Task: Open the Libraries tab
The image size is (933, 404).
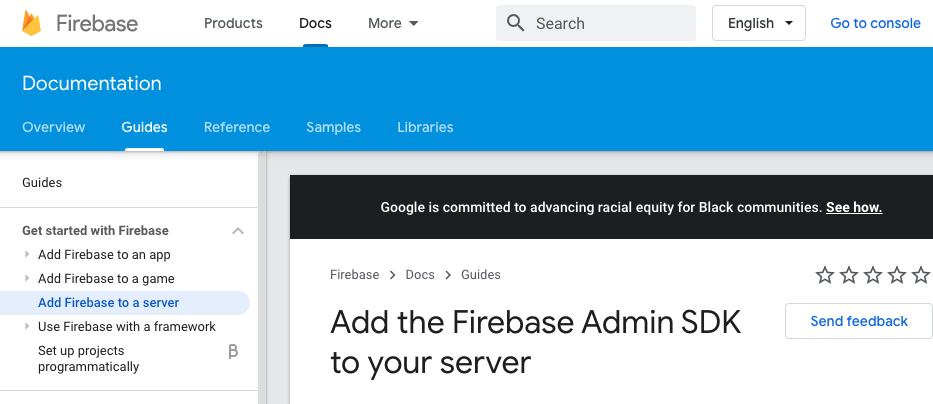Action: click(425, 127)
